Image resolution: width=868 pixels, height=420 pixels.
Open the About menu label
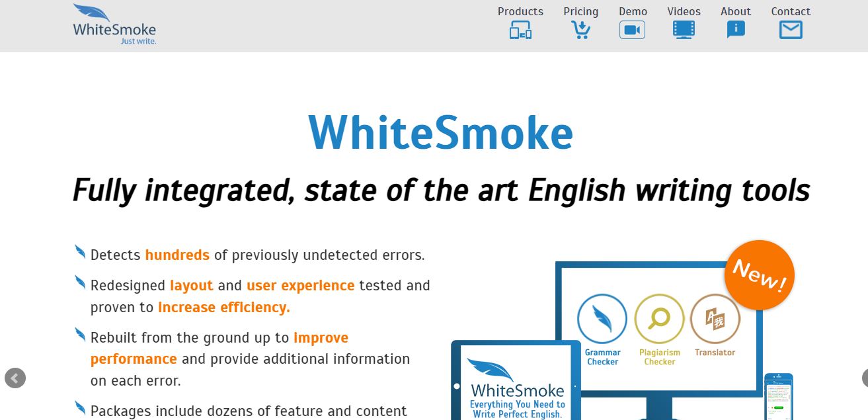click(x=736, y=11)
